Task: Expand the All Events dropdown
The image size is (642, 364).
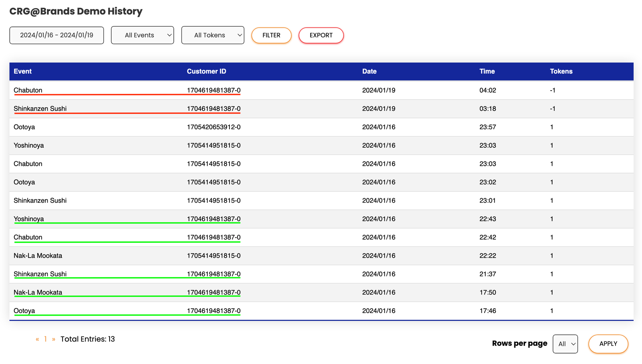Action: click(x=142, y=35)
